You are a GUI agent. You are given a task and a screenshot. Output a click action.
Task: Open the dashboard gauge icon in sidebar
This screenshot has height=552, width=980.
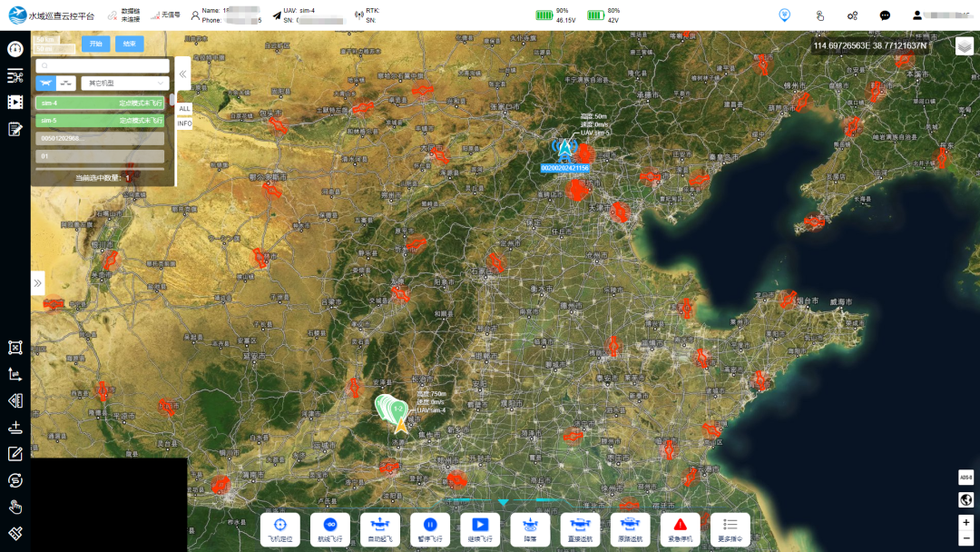[15, 49]
